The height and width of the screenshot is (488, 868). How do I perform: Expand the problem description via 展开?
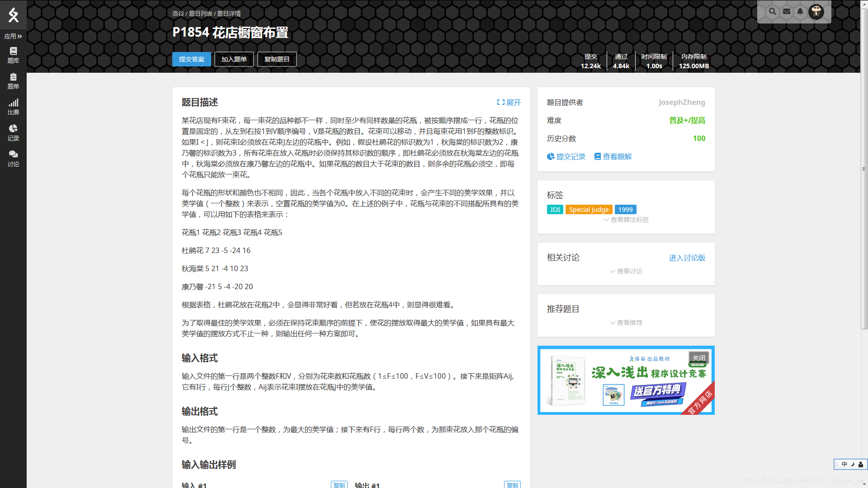point(508,103)
